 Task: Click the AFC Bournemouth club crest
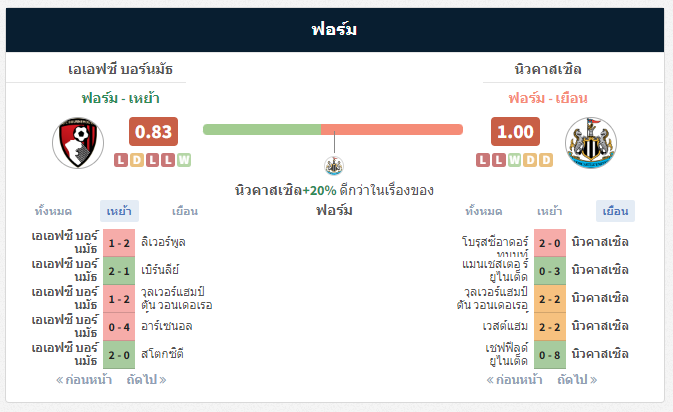pyautogui.click(x=78, y=143)
